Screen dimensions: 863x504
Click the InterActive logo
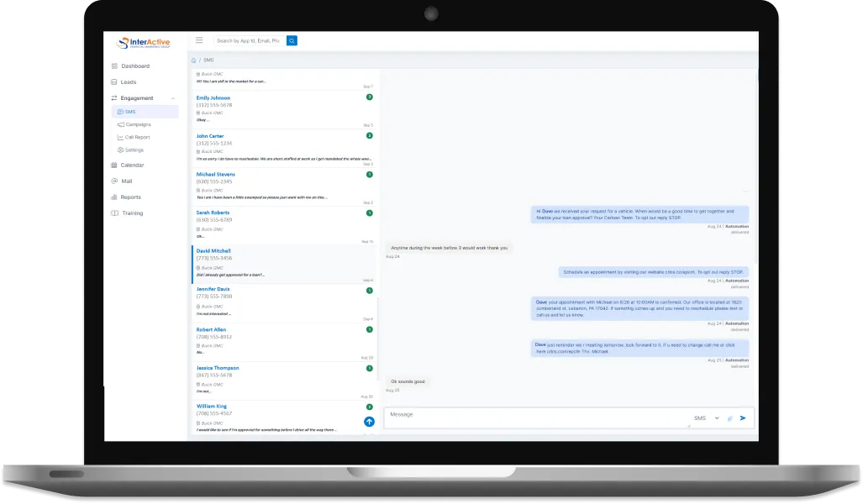[144, 42]
